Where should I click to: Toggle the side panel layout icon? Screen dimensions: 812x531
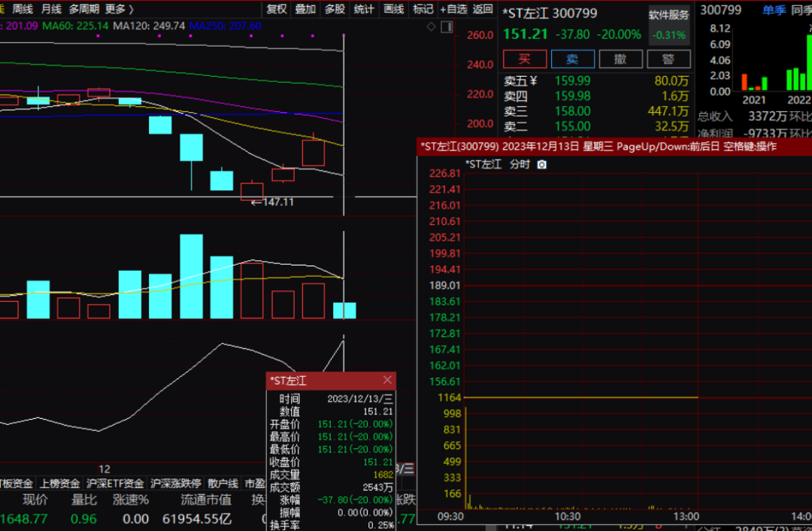click(x=447, y=27)
